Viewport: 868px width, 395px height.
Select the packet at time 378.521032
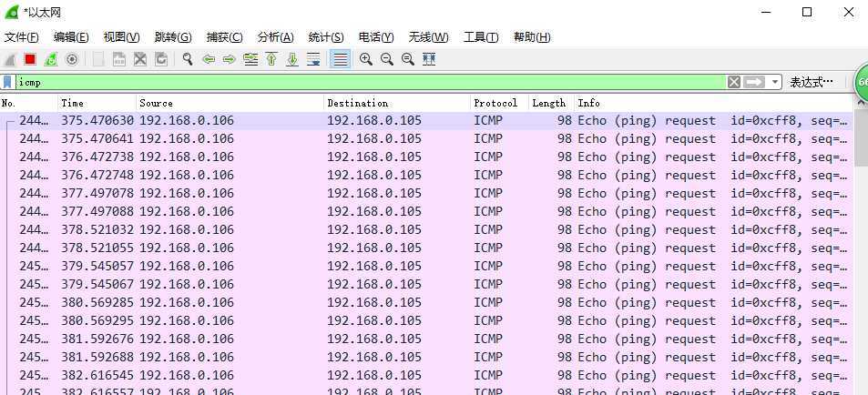tap(426, 230)
